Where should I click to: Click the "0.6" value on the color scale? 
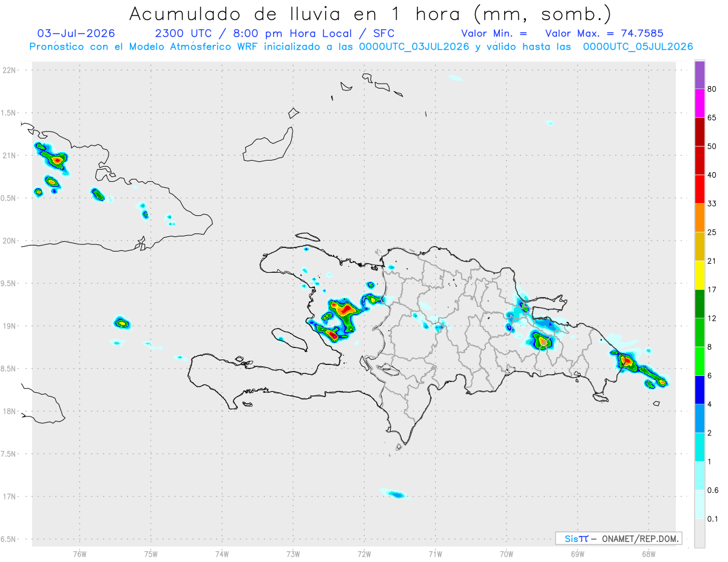(x=713, y=490)
